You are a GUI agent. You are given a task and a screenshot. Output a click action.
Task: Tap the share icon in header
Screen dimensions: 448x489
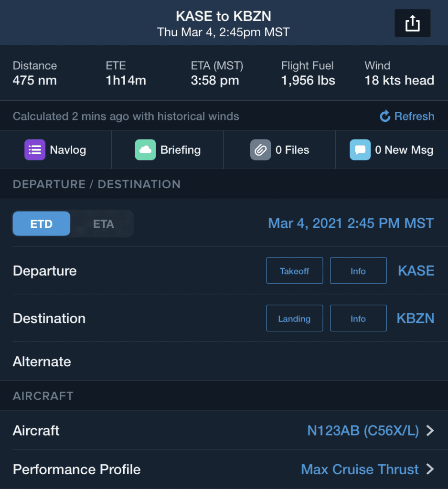412,23
